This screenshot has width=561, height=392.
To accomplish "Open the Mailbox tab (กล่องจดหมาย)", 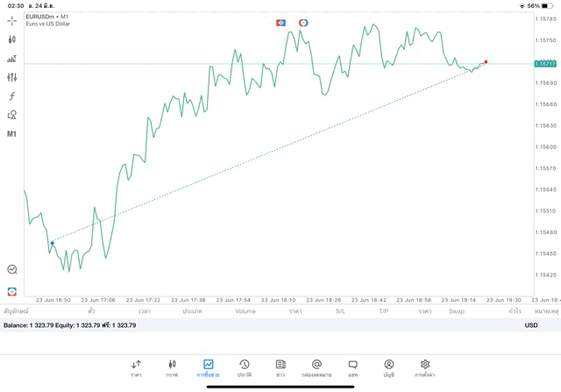I will (316, 367).
